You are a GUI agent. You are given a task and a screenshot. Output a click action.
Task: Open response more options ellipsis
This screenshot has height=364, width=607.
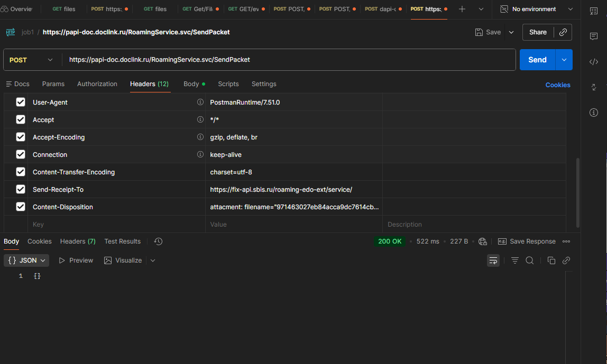pos(566,241)
